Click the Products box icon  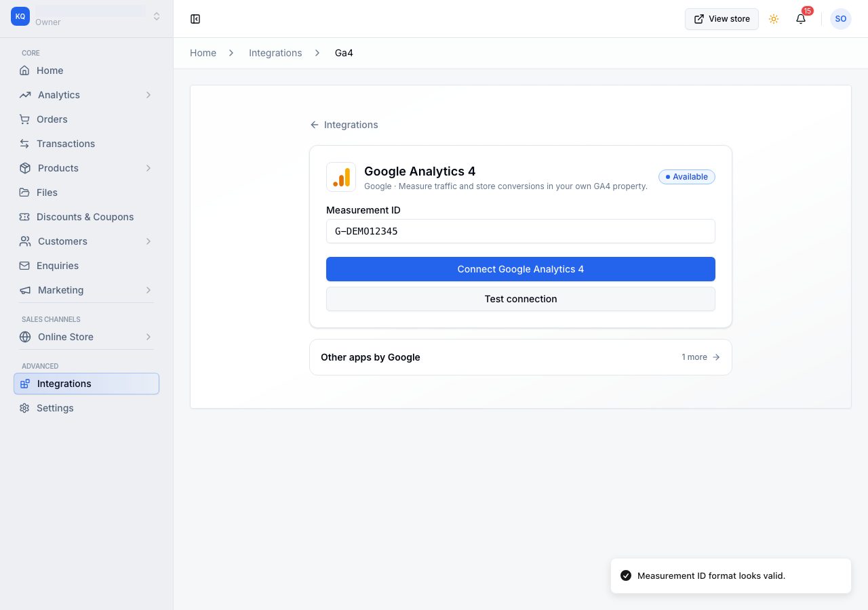25,168
